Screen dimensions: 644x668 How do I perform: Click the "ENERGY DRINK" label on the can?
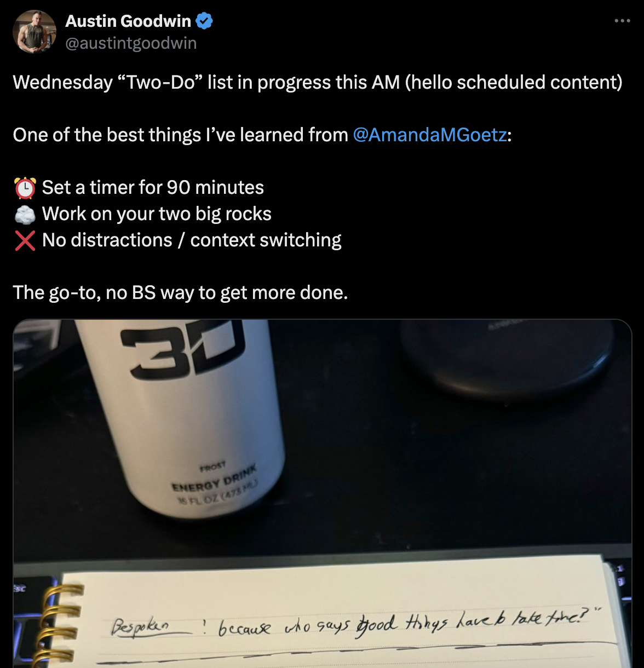tap(214, 479)
